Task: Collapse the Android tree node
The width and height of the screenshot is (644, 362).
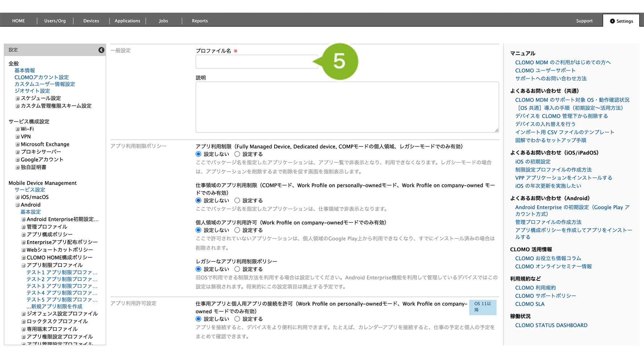Action: pyautogui.click(x=17, y=205)
